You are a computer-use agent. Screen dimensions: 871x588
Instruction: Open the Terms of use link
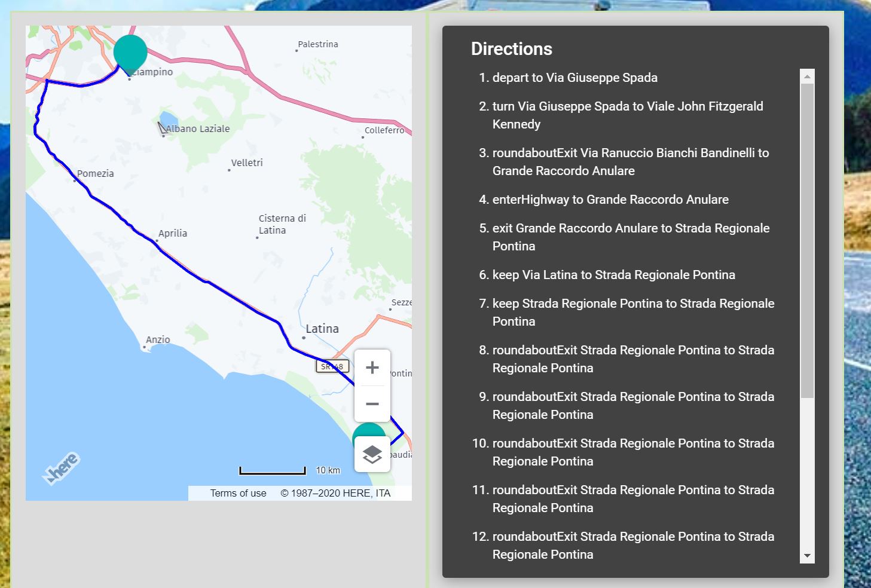click(x=238, y=493)
